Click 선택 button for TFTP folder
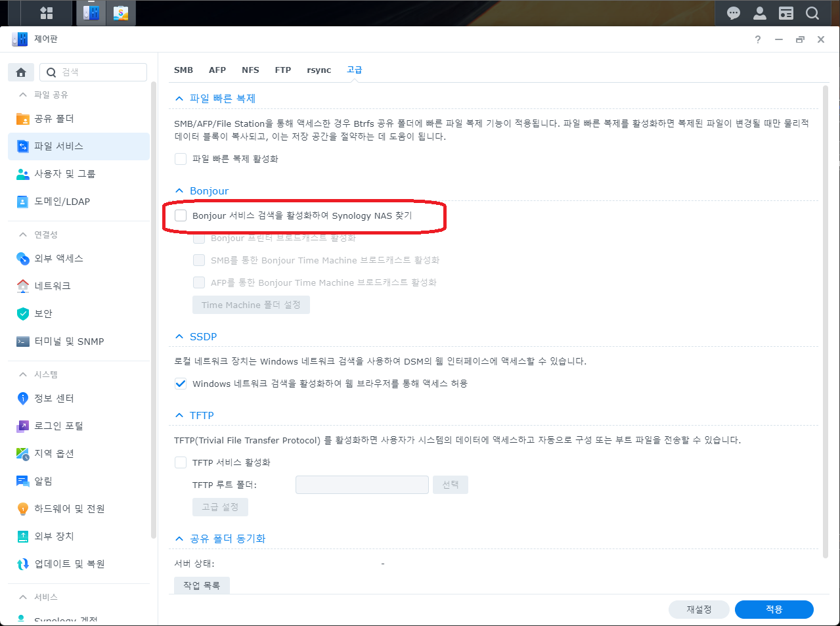Screen dimensions: 840x626 coord(451,485)
